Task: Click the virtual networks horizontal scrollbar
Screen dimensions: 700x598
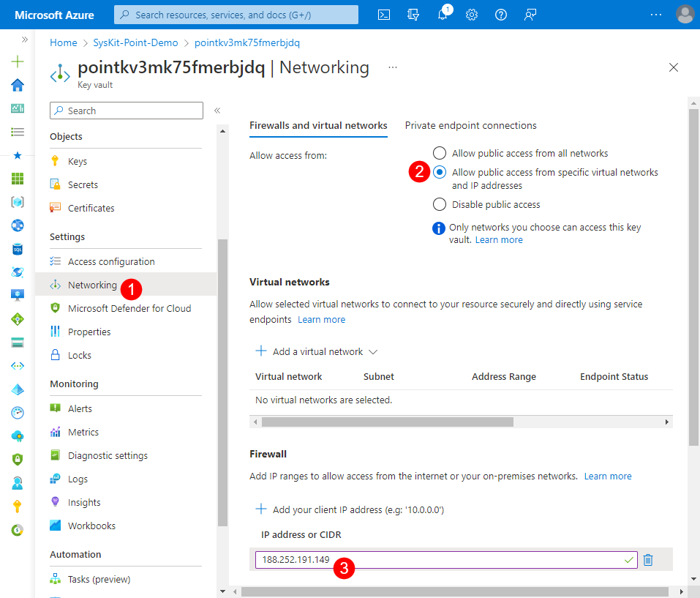Action: pyautogui.click(x=387, y=422)
